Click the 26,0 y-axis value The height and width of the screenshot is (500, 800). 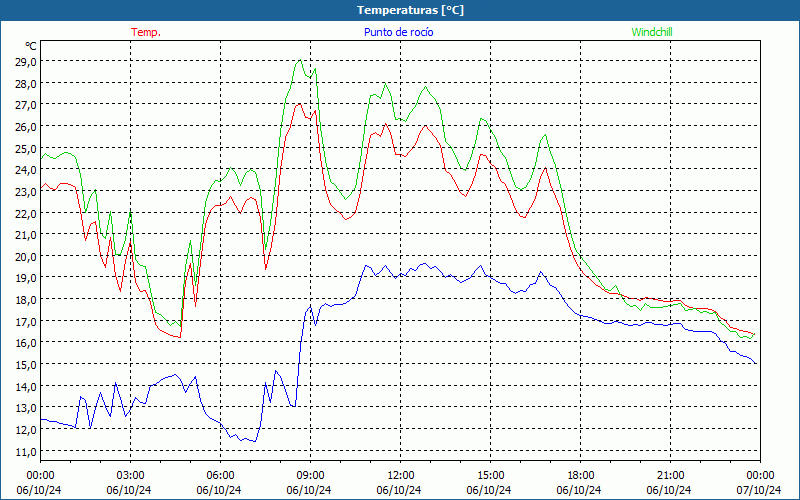coord(26,127)
